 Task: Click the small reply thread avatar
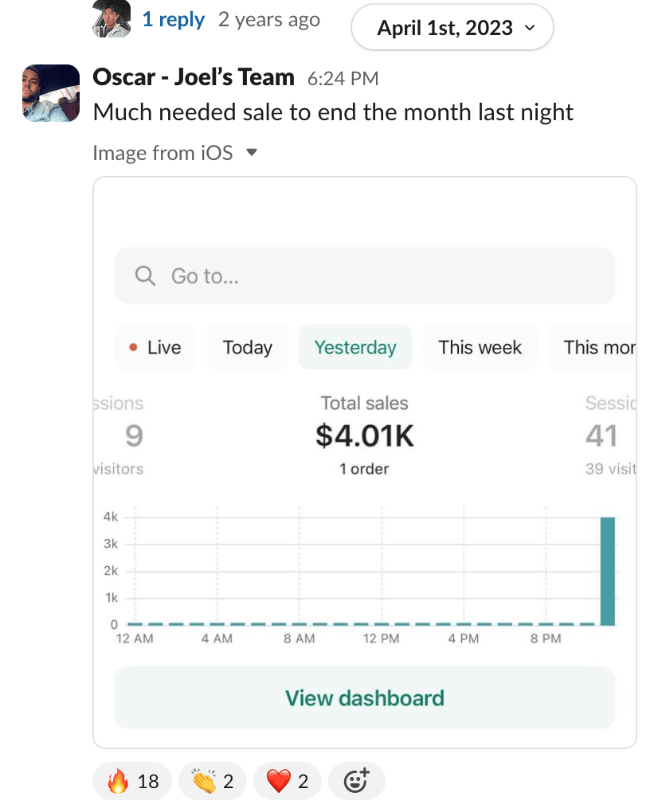(x=112, y=19)
